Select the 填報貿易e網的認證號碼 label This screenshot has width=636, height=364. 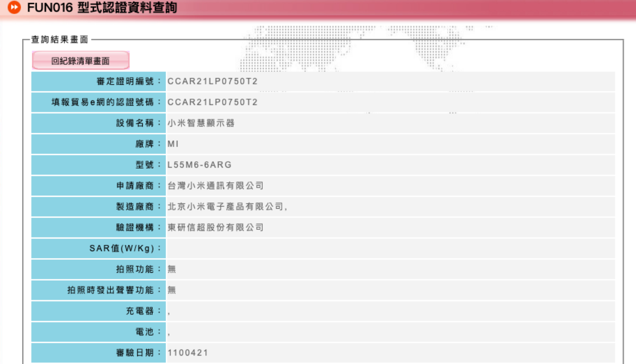tap(106, 102)
